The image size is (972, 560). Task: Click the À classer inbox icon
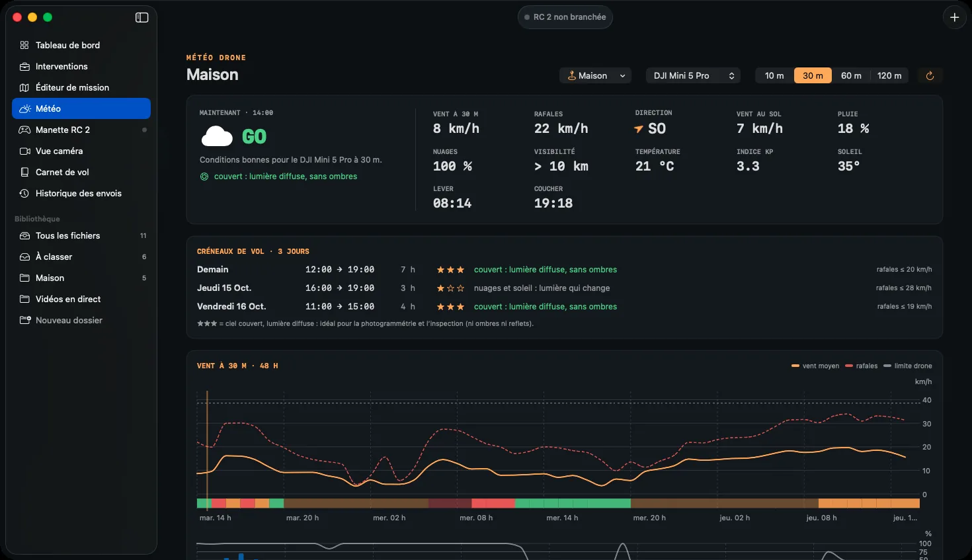(24, 257)
